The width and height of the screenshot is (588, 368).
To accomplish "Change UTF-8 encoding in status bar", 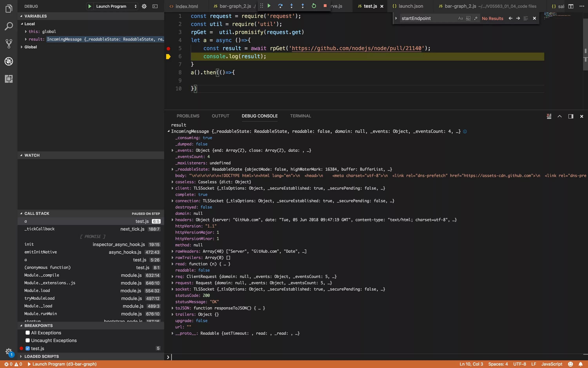I will (519, 364).
